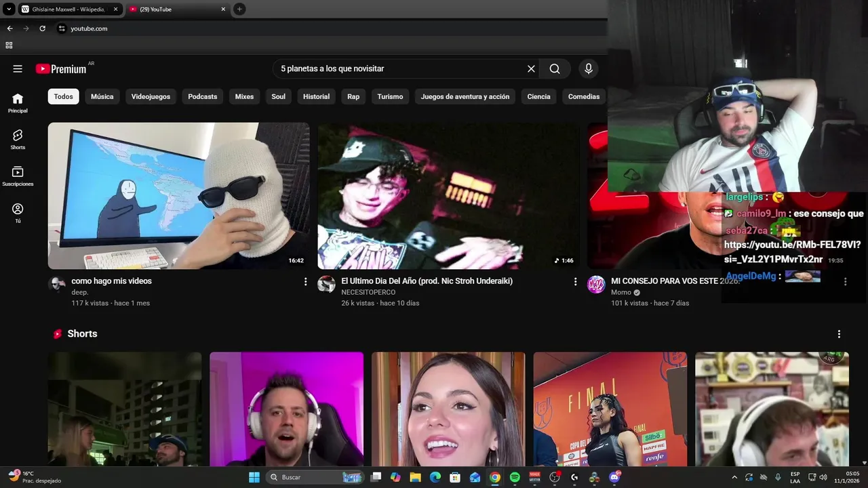This screenshot has width=868, height=488.
Task: Open options for 'El Ultimo Dia Del Año'
Action: click(x=575, y=281)
